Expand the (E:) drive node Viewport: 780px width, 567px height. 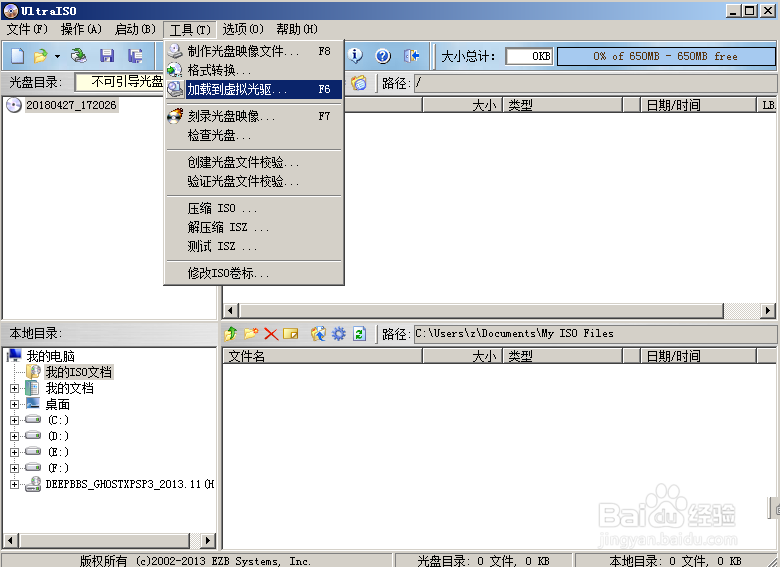(x=14, y=452)
